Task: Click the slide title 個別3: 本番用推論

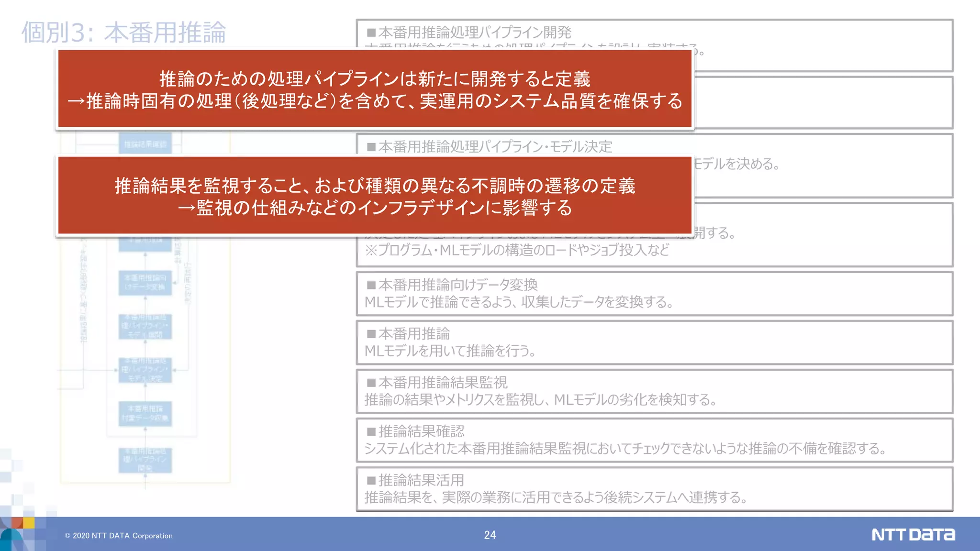Action: 123,33
